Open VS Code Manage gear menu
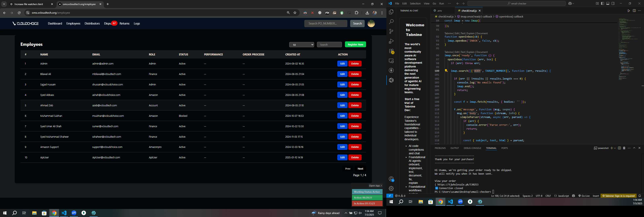The width and height of the screenshot is (644, 217). click(x=391, y=188)
